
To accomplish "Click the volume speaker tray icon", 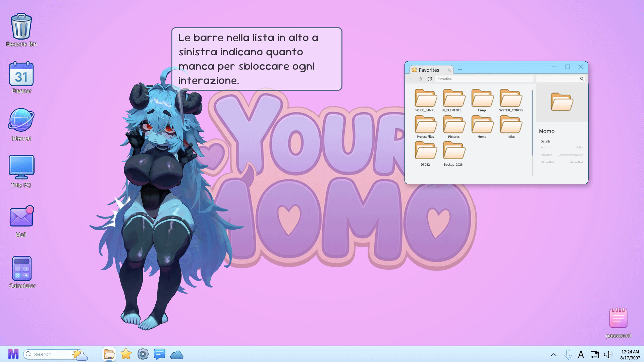I will [608, 354].
